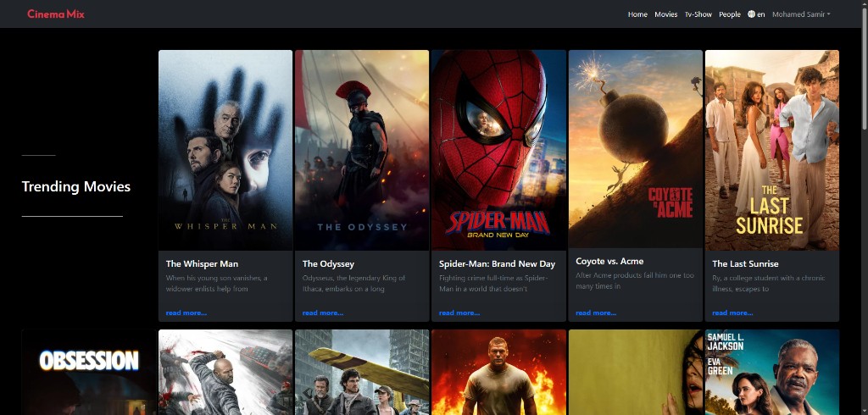Read more about The Whisper Man
This screenshot has width=868, height=415.
pos(186,313)
